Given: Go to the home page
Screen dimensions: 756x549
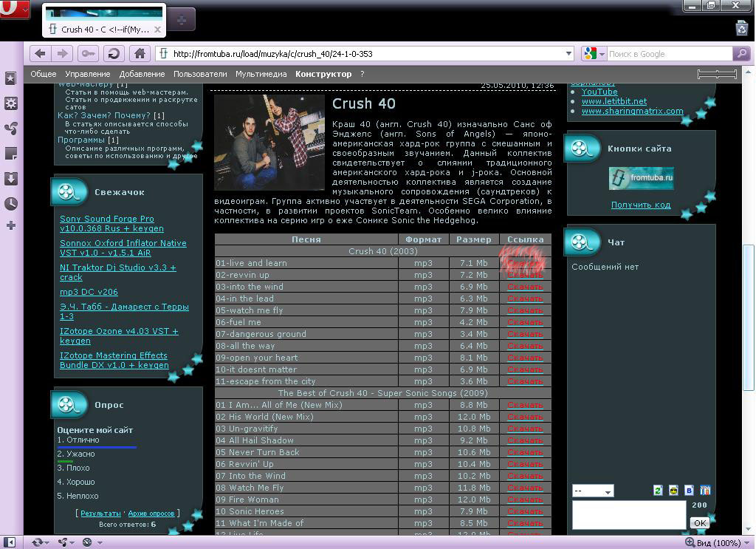Looking at the screenshot, I should 140,53.
